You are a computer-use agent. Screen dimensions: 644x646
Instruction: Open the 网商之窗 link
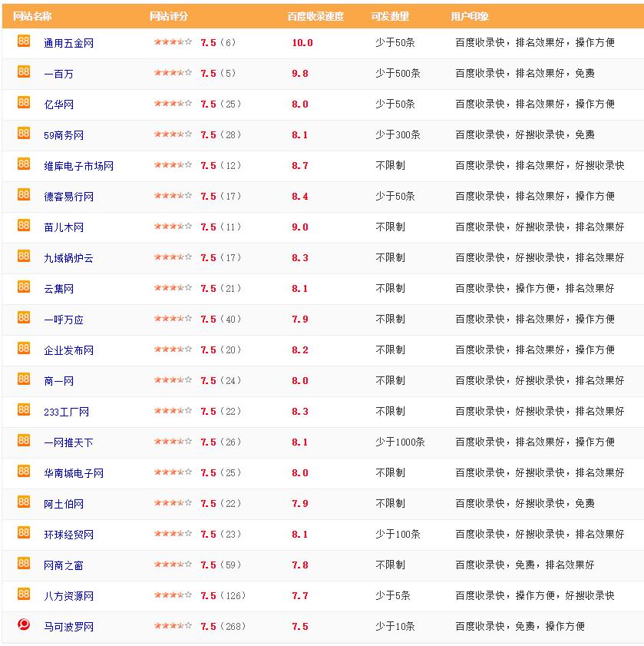click(x=64, y=565)
